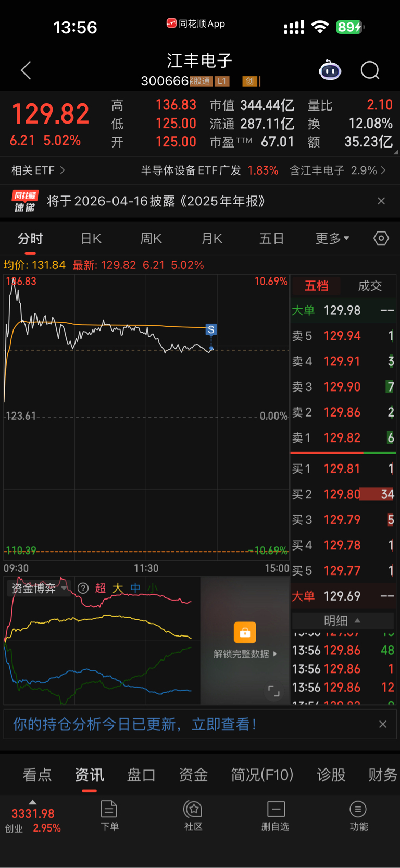Open the 功能 functions icon

[x=358, y=815]
